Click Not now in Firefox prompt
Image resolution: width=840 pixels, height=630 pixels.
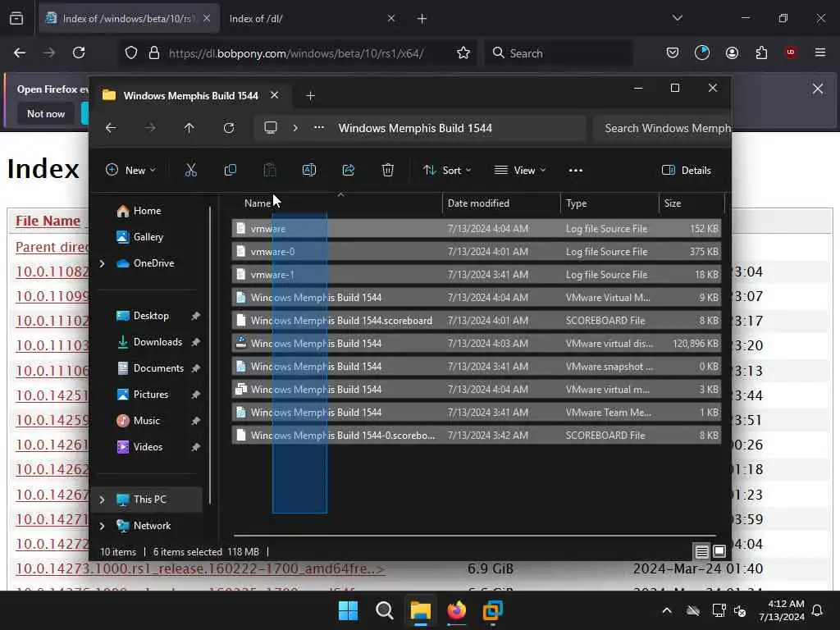46,113
